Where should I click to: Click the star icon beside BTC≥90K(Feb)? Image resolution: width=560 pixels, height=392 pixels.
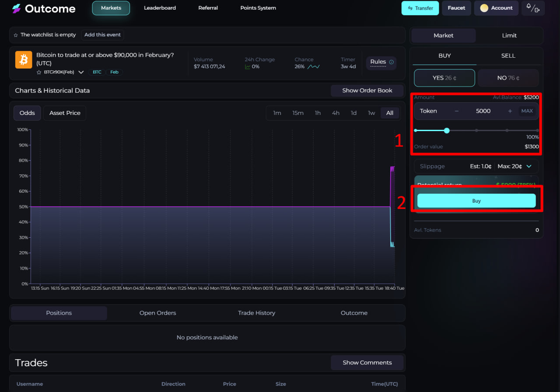(x=39, y=72)
